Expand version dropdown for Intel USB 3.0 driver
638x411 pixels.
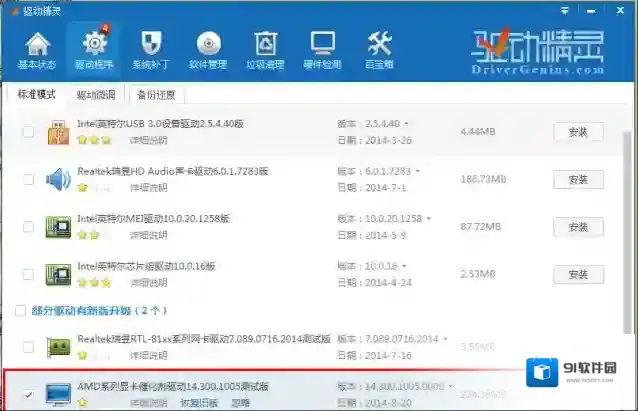pos(407,124)
